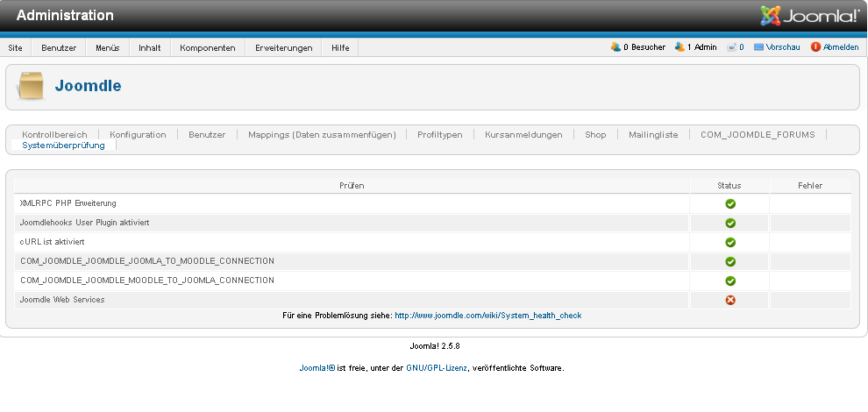Click the Vorschau preview icon

(x=758, y=47)
